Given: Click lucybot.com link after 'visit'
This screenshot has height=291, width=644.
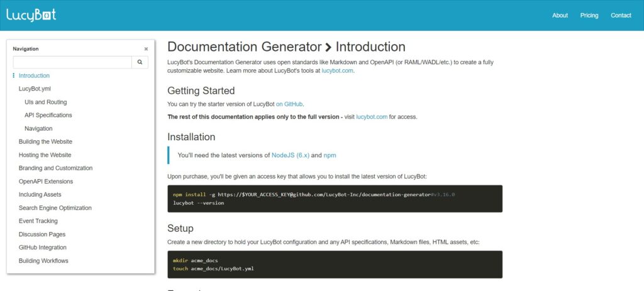Looking at the screenshot, I should [x=372, y=117].
